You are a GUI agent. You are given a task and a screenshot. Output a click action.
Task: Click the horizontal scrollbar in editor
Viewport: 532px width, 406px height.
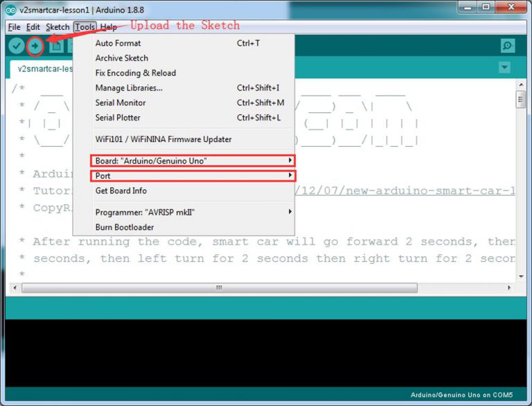tap(219, 288)
